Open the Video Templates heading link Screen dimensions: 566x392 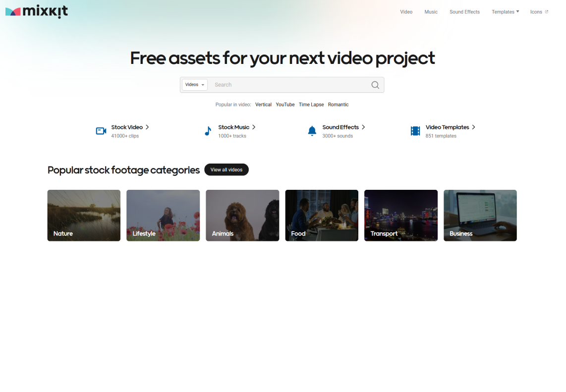point(447,127)
